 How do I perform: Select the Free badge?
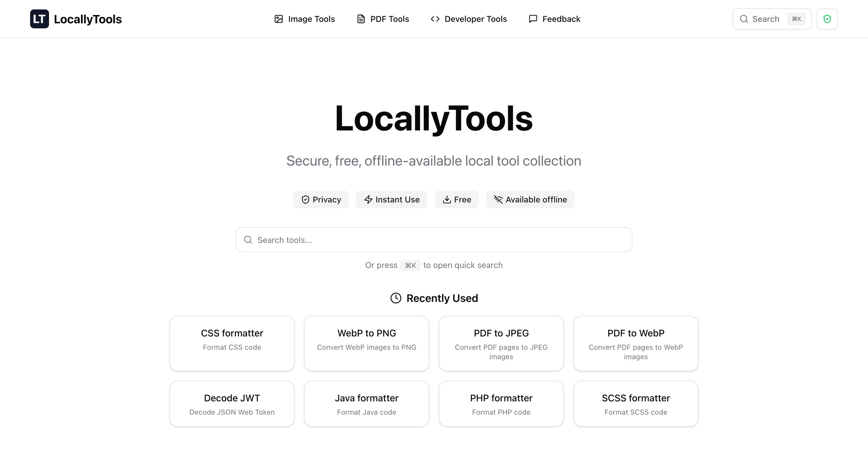pyautogui.click(x=456, y=199)
